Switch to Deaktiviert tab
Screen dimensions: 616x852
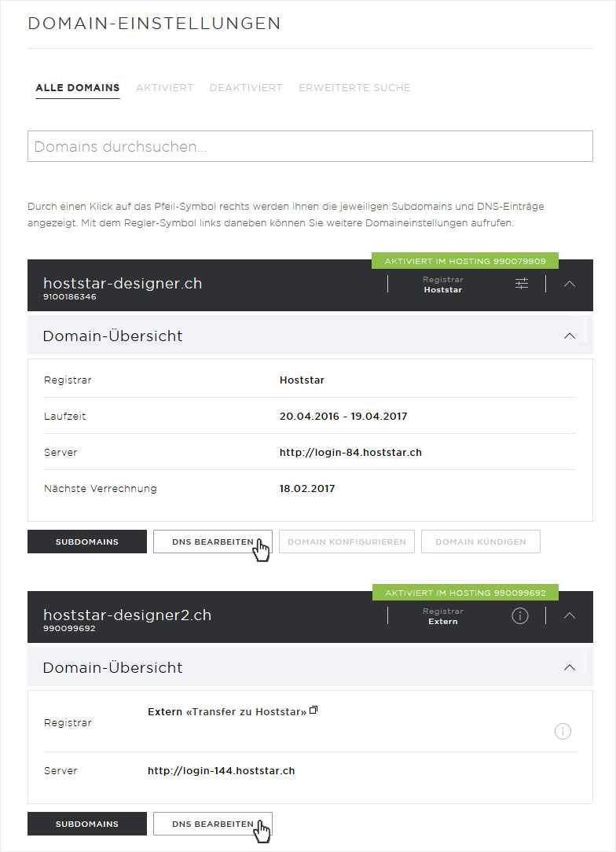pyautogui.click(x=246, y=87)
